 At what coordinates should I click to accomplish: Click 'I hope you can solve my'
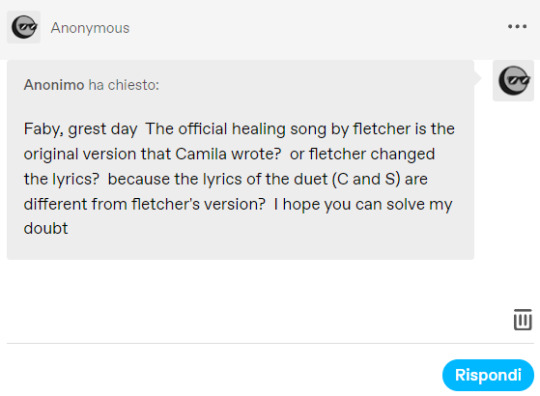pos(363,205)
